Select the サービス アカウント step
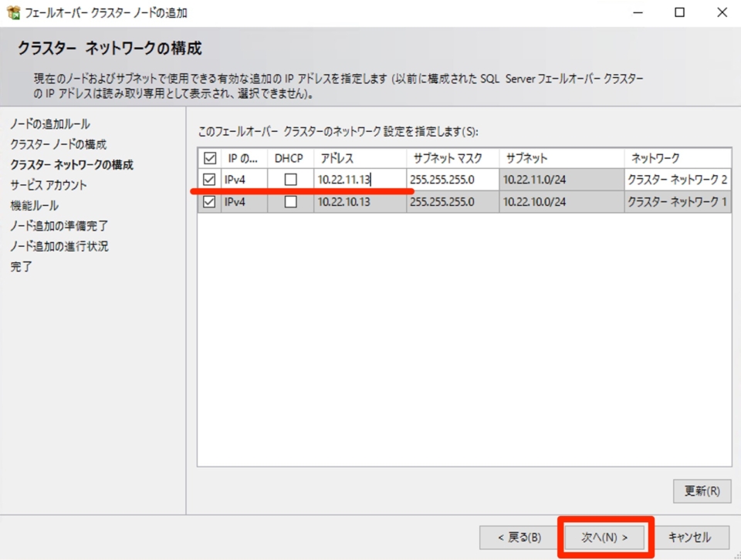741x560 pixels. point(49,185)
